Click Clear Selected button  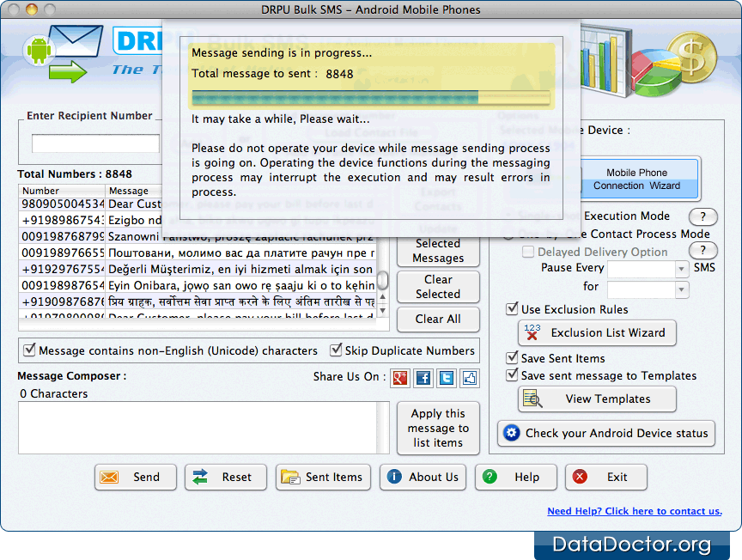438,287
